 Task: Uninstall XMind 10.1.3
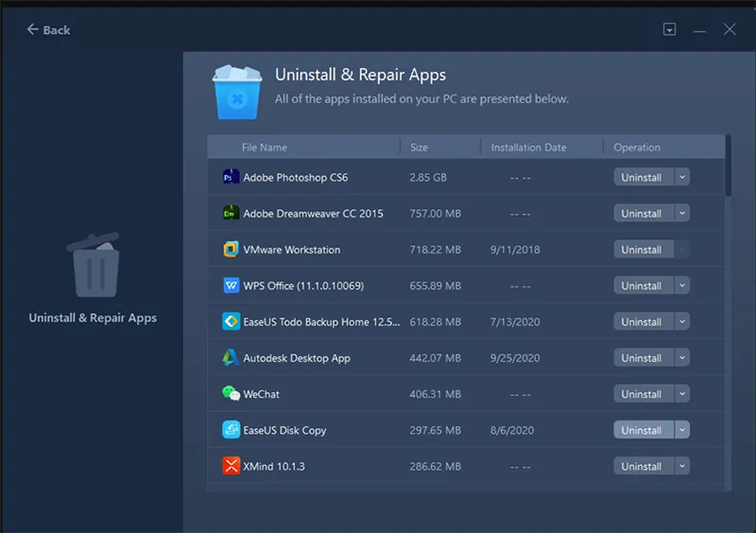pos(644,466)
